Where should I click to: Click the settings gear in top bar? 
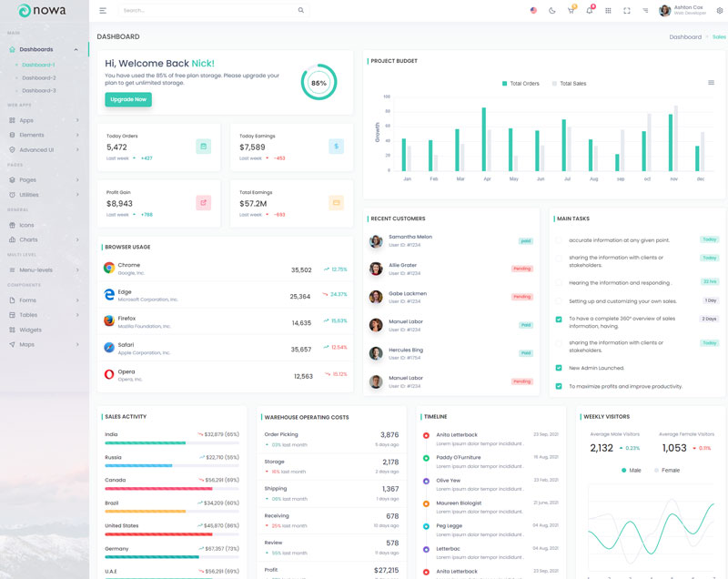(720, 11)
